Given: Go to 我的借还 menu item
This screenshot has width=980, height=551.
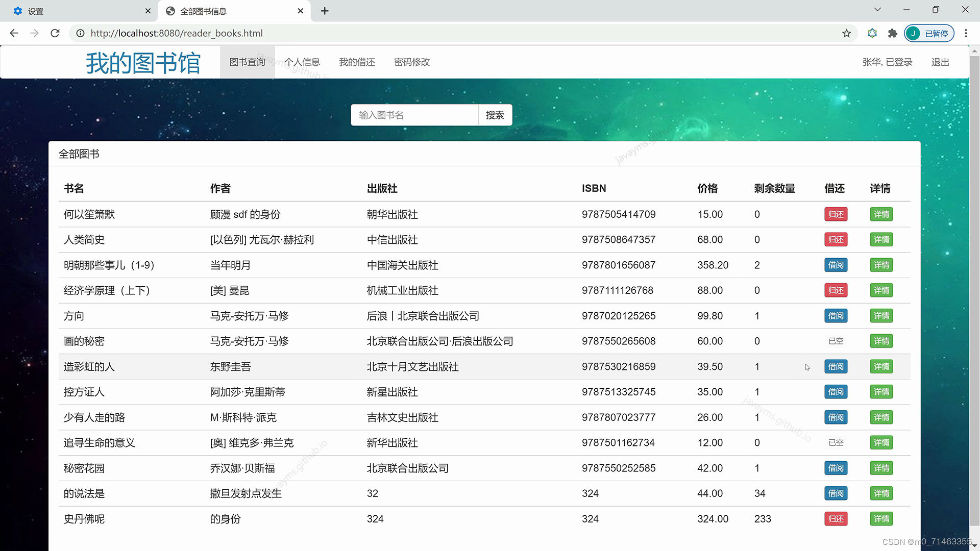Looking at the screenshot, I should 357,62.
